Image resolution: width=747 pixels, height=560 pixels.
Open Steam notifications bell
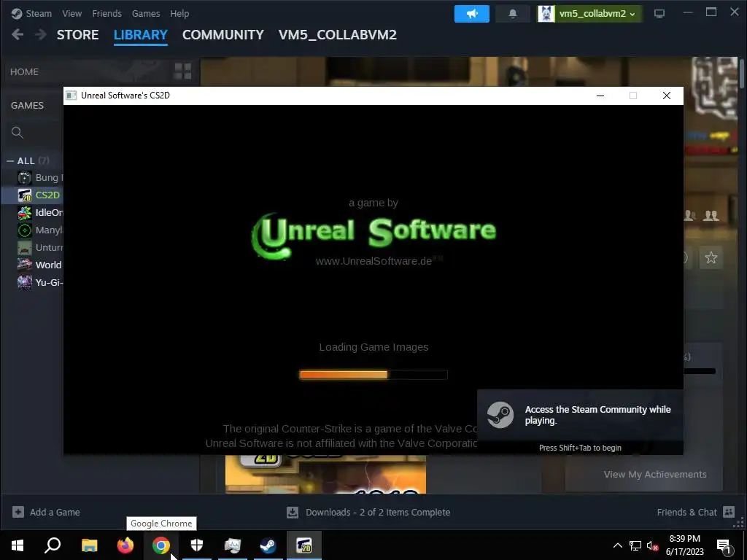[513, 14]
